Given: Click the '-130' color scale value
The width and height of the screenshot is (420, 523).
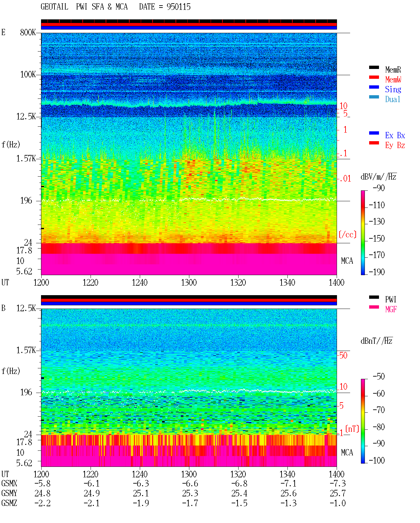Looking at the screenshot, I should 377,222.
